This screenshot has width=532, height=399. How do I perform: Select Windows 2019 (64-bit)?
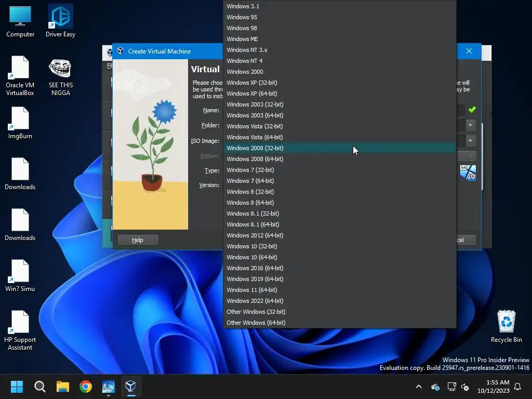tap(340, 279)
